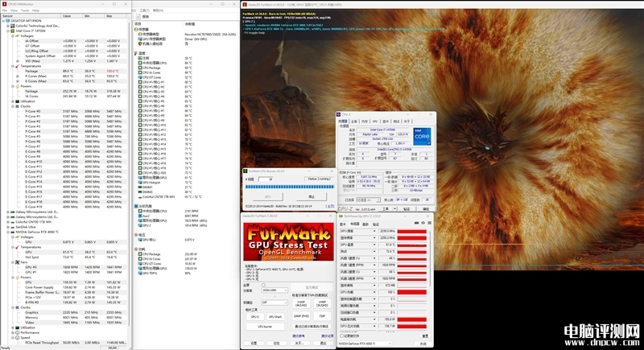644x350 pixels.
Task: Click the 2160P (4K/UHD) preset button
Action: (x=301, y=304)
